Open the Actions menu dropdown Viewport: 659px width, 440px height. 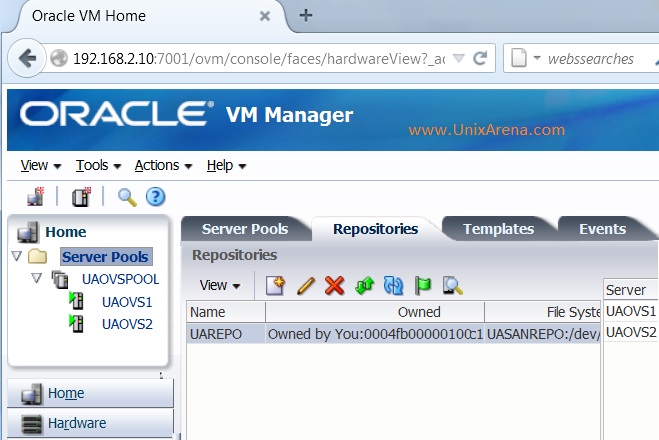pos(163,166)
